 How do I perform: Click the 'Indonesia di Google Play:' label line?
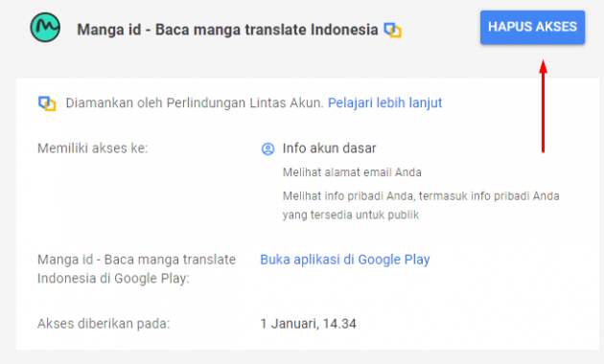[x=113, y=278]
